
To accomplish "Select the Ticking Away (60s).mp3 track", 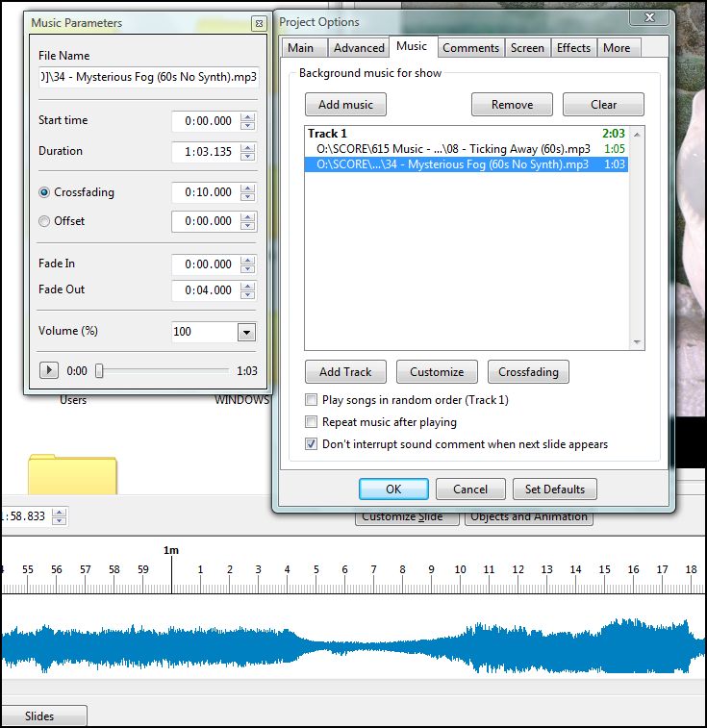I will 452,150.
